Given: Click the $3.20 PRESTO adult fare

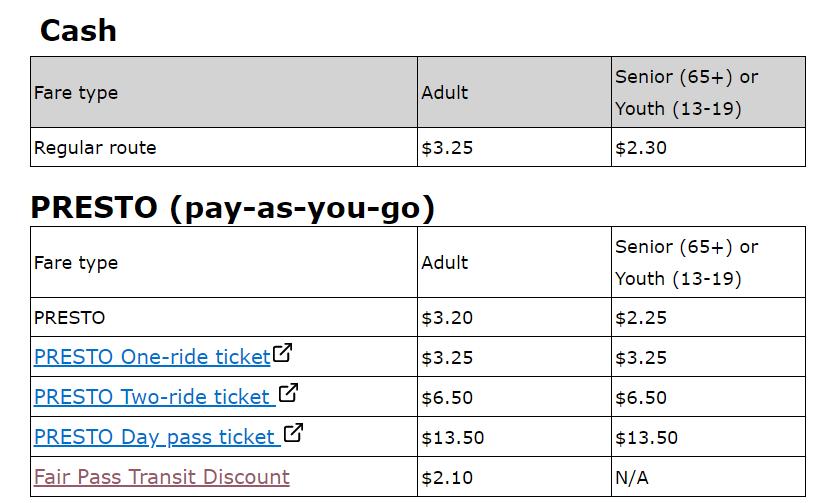Looking at the screenshot, I should (447, 318).
